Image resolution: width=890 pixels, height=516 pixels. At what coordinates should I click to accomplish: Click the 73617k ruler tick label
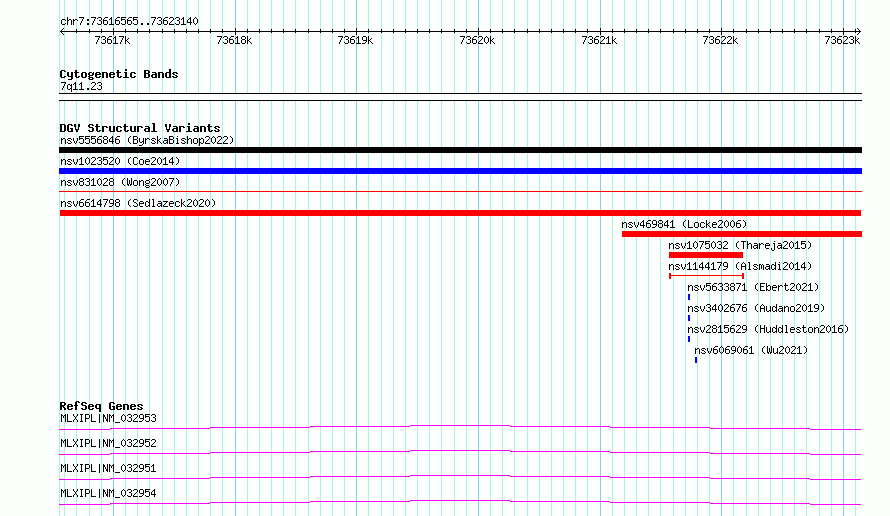click(x=112, y=40)
